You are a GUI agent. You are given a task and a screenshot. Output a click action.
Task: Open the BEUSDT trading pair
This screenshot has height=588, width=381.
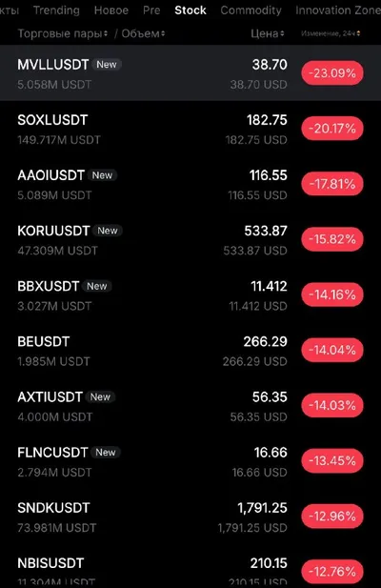[x=190, y=351]
